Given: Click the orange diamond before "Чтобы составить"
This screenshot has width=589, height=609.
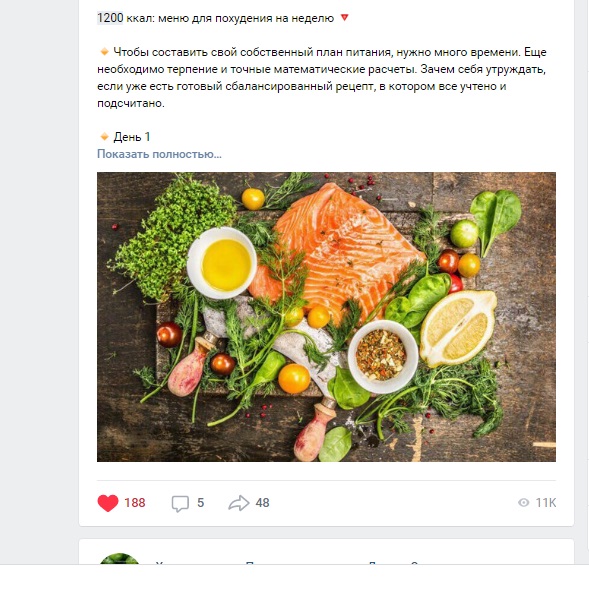Looking at the screenshot, I should pos(104,51).
